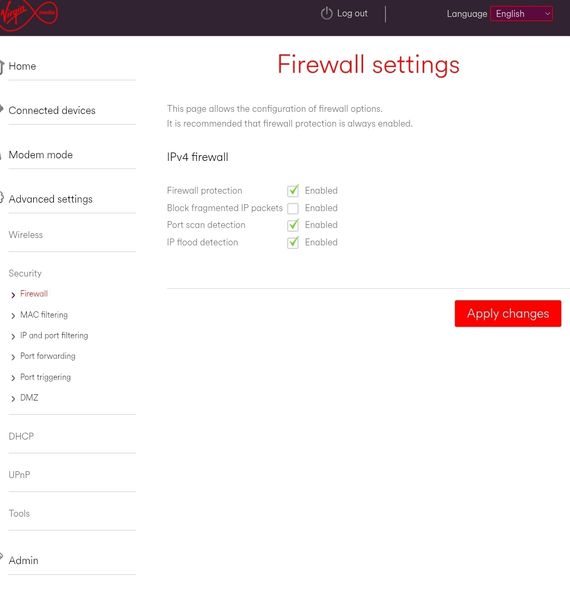The image size is (570, 600).
Task: Expand the DHCP section
Action: (x=21, y=436)
